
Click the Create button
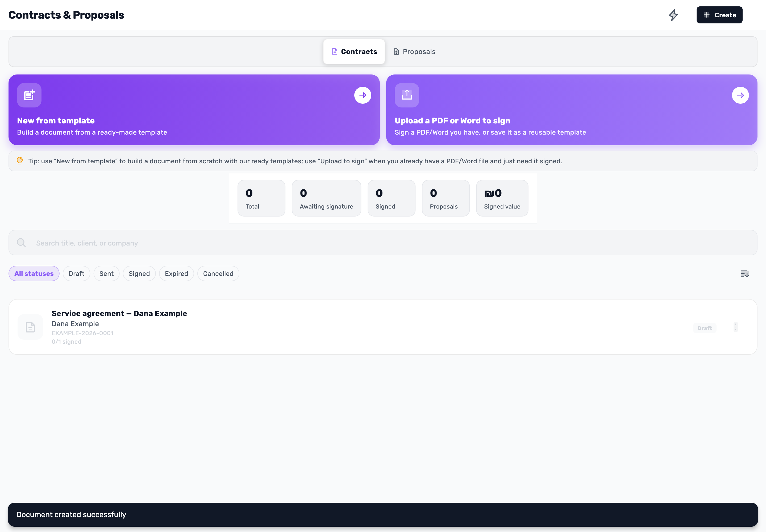(719, 15)
